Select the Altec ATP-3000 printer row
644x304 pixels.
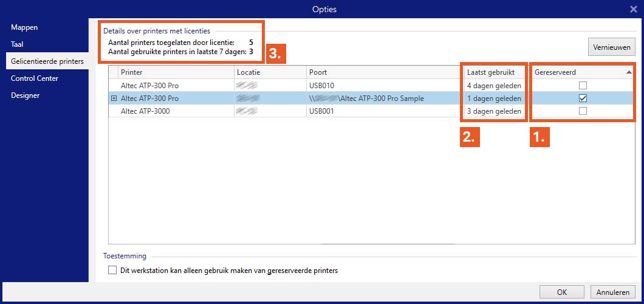pos(372,111)
